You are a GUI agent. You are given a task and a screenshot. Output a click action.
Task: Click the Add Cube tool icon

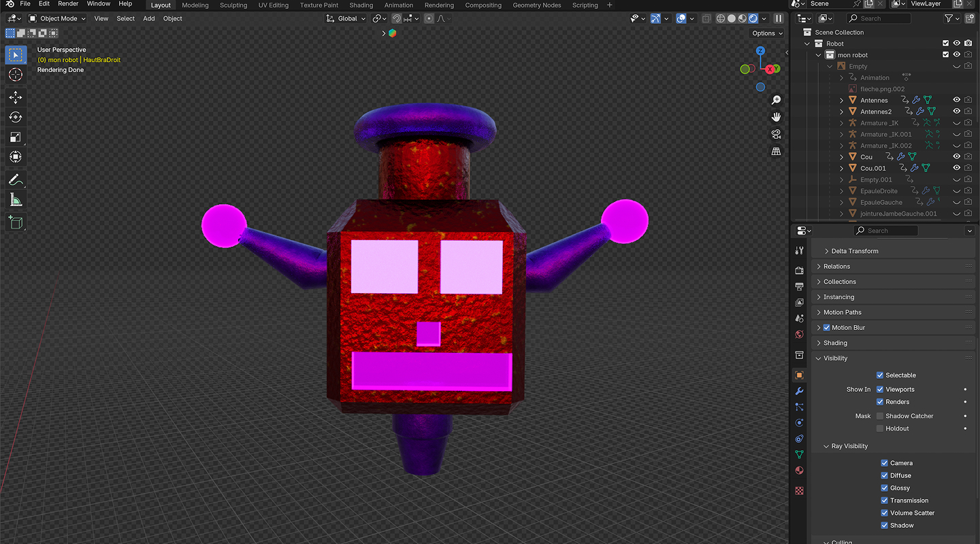(16, 222)
